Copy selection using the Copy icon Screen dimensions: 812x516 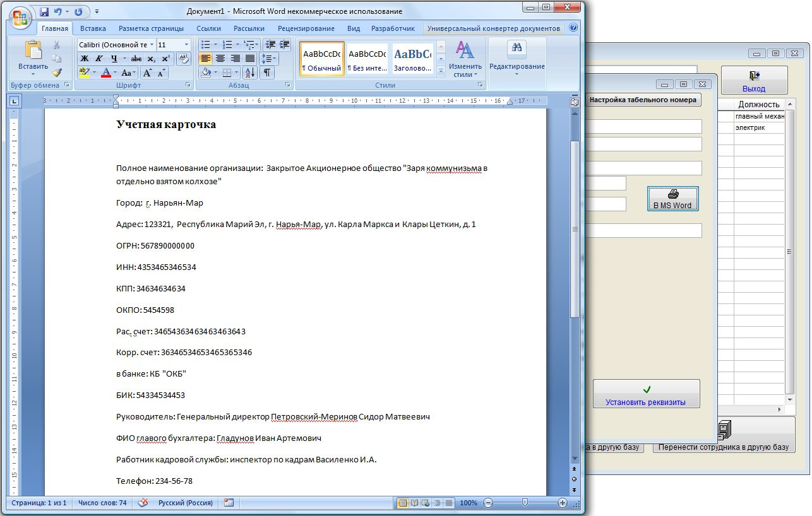57,59
